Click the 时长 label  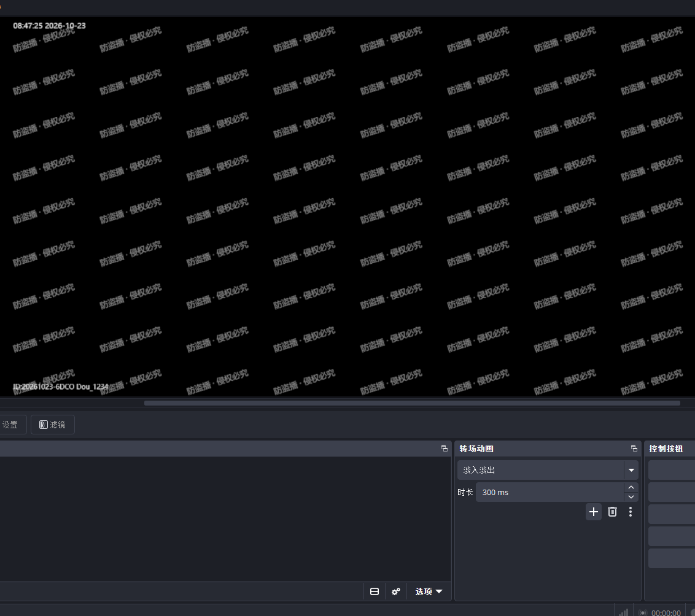point(465,493)
